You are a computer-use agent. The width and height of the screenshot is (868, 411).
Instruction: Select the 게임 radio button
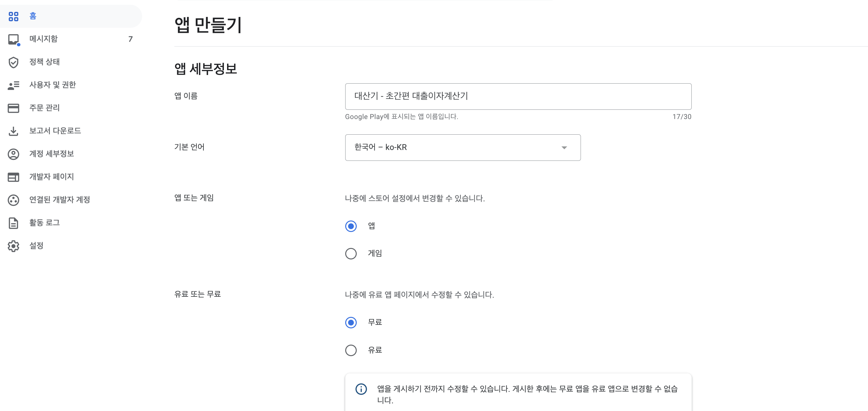[x=351, y=253]
